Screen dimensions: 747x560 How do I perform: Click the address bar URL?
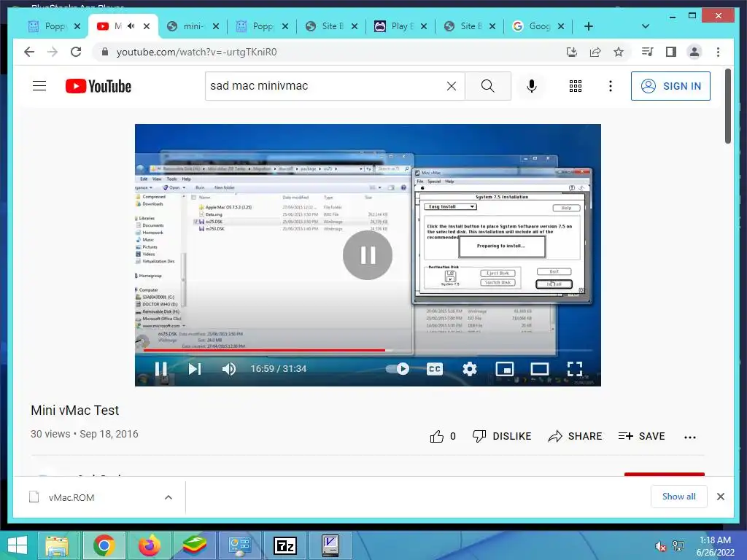pos(196,52)
